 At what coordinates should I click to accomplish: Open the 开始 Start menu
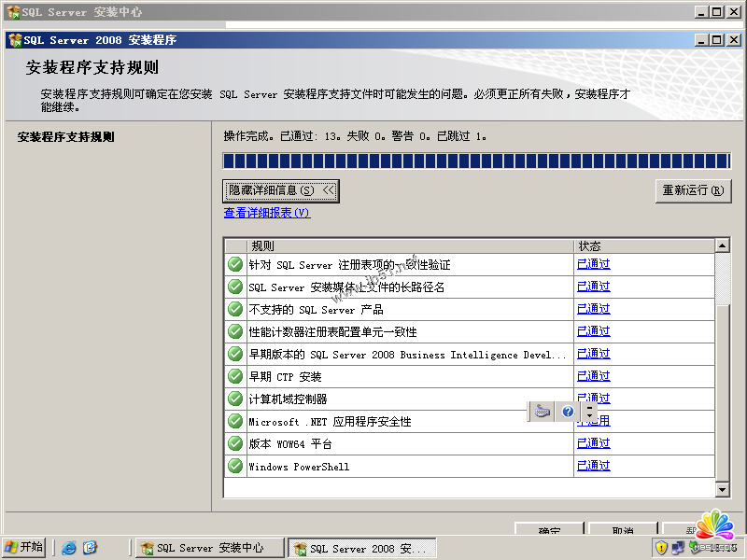click(x=24, y=548)
